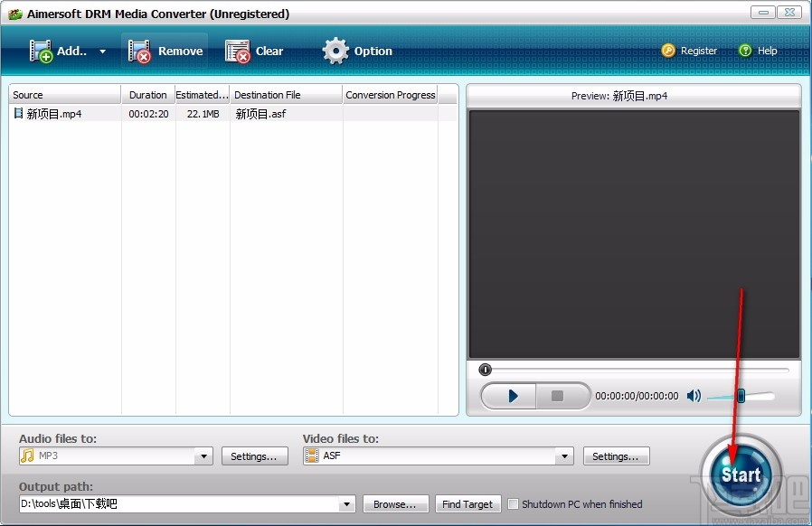Open the audio format MP3 dropdown
Image resolution: width=812 pixels, height=526 pixels.
click(203, 456)
